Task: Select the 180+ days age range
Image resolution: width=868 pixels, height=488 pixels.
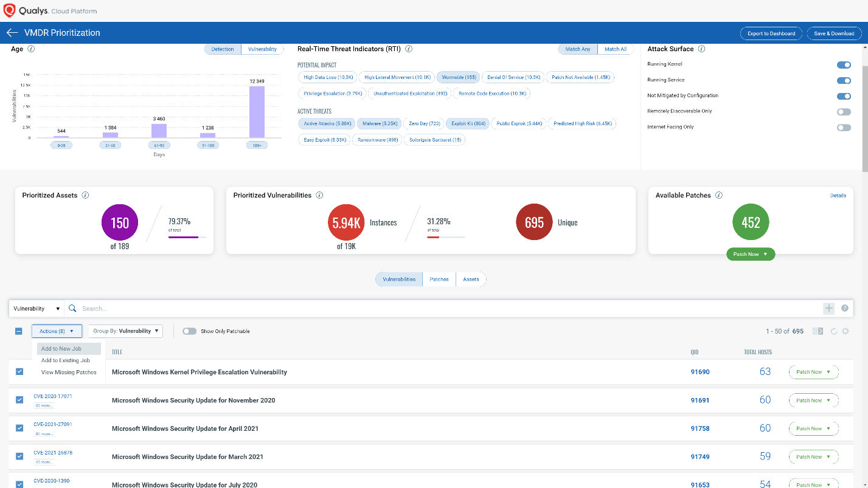Action: (x=256, y=146)
